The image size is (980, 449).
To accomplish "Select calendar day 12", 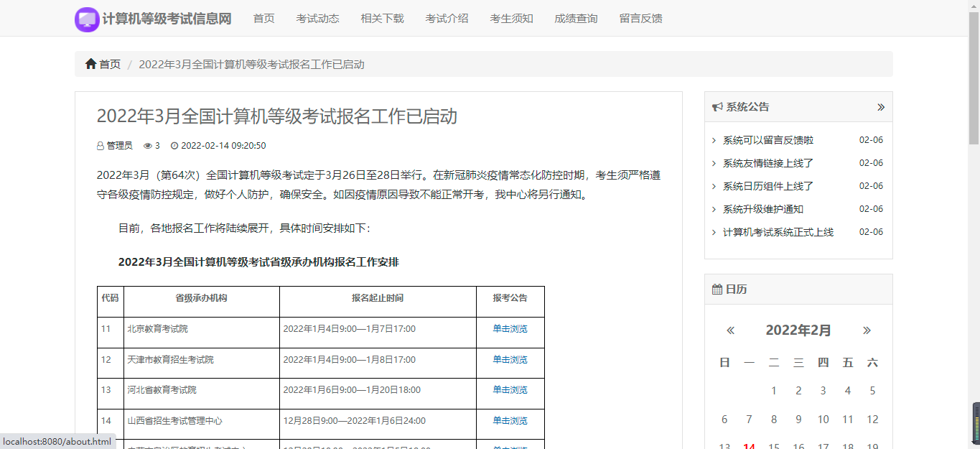I will [872, 420].
